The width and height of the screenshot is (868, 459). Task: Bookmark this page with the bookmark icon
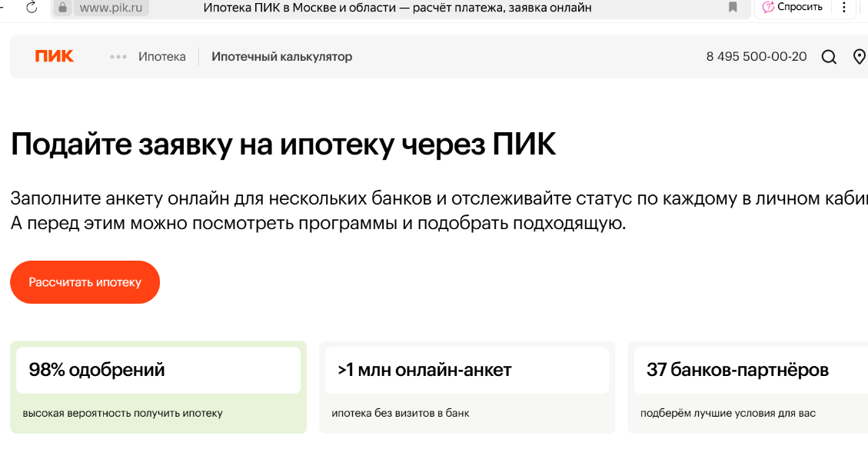click(x=733, y=7)
